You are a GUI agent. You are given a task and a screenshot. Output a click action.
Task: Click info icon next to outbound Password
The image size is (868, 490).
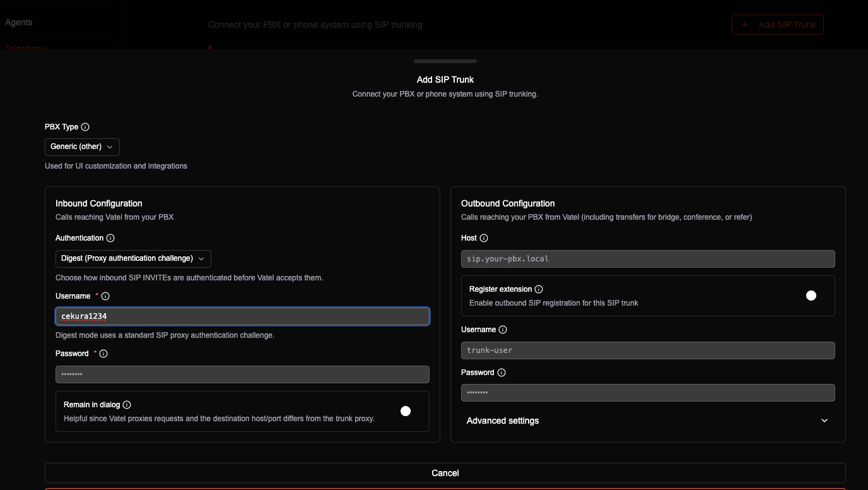(501, 373)
